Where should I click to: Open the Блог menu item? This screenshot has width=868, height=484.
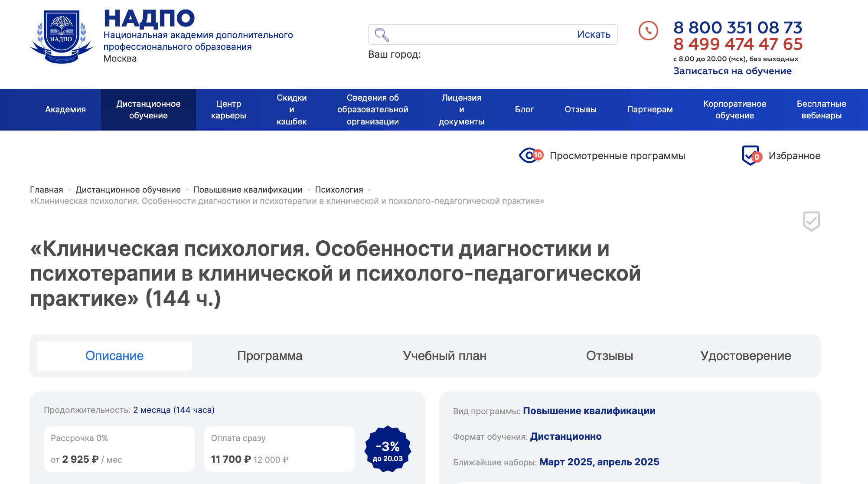(x=525, y=109)
